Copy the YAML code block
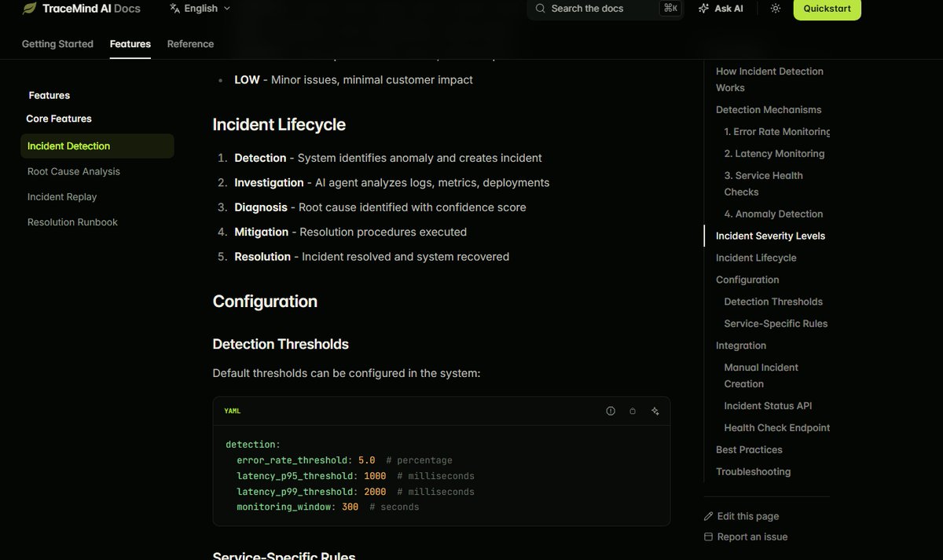943x560 pixels. pyautogui.click(x=633, y=411)
